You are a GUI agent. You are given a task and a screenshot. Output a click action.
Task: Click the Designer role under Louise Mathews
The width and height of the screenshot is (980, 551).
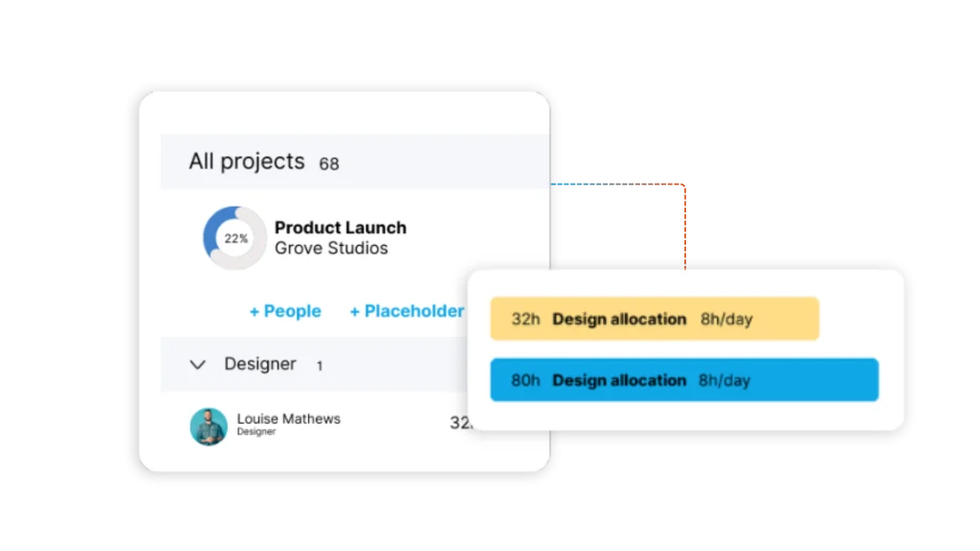point(256,432)
